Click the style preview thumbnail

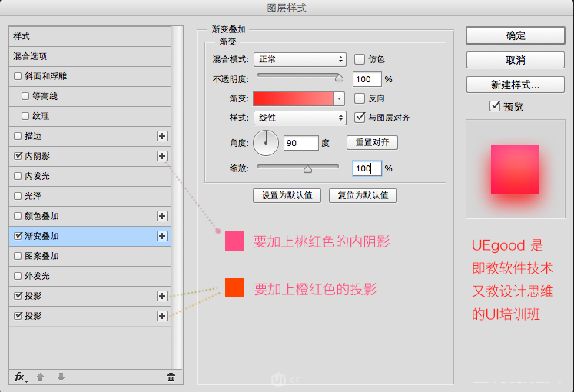515,169
